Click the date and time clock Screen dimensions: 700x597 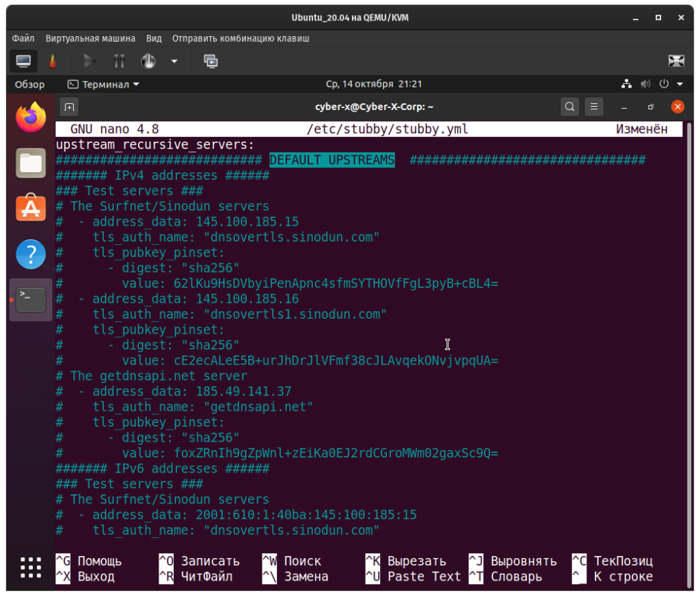point(373,84)
